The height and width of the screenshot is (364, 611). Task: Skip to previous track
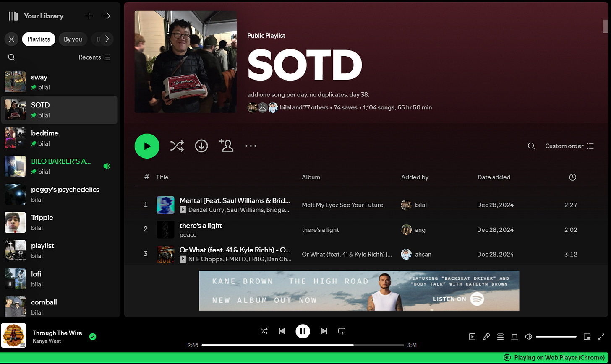point(282,331)
